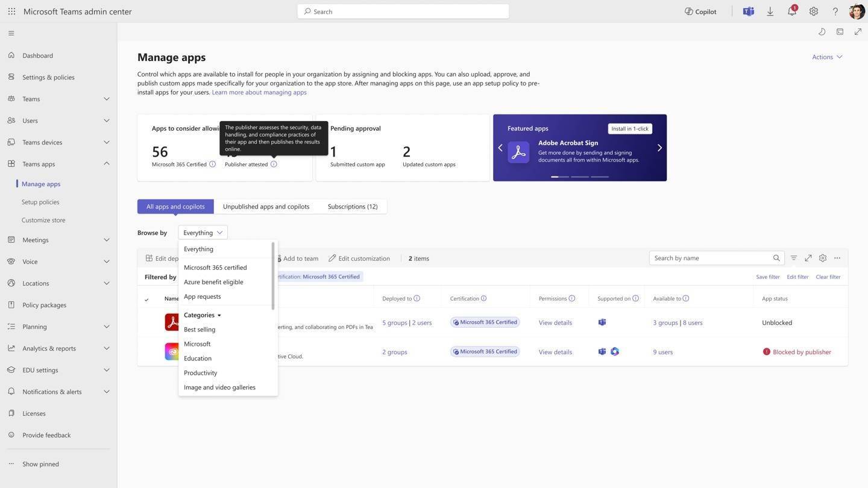The height and width of the screenshot is (488, 868).
Task: Expand page to full screen icon
Action: 858,31
